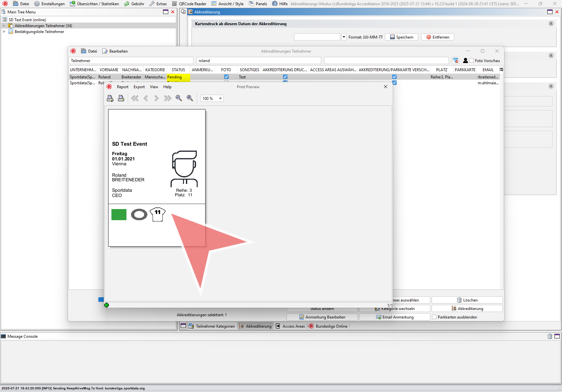Click the Sportdata logo in the Print Preview window
This screenshot has width=562, height=392.
point(109,87)
